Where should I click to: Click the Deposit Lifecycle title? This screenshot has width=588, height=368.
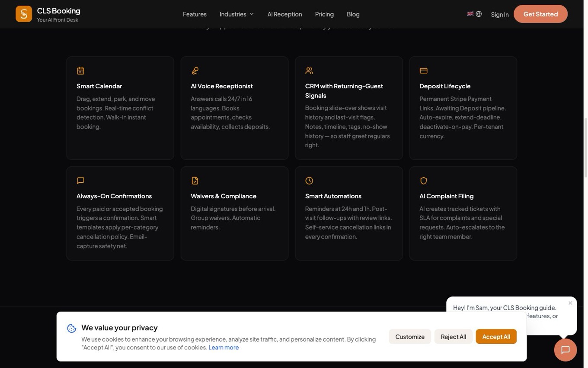[x=445, y=86]
